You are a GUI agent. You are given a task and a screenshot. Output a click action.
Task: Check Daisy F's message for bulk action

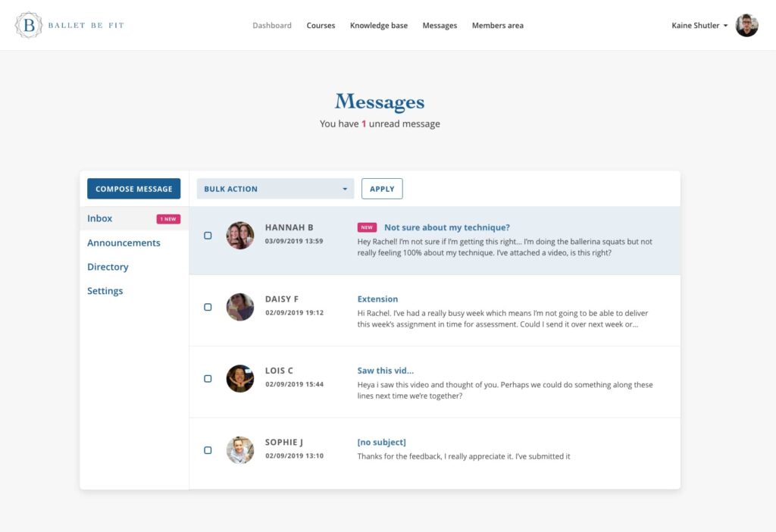pos(208,307)
